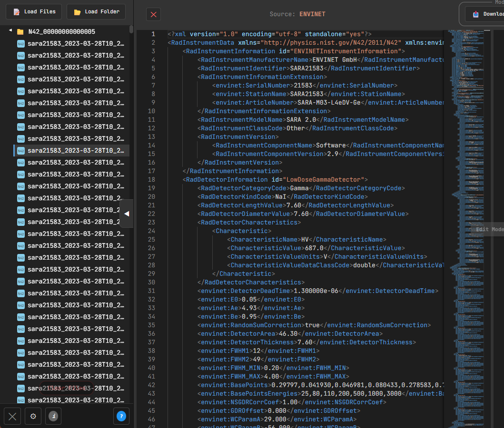Click line number 18 in the gutter

click(x=152, y=180)
